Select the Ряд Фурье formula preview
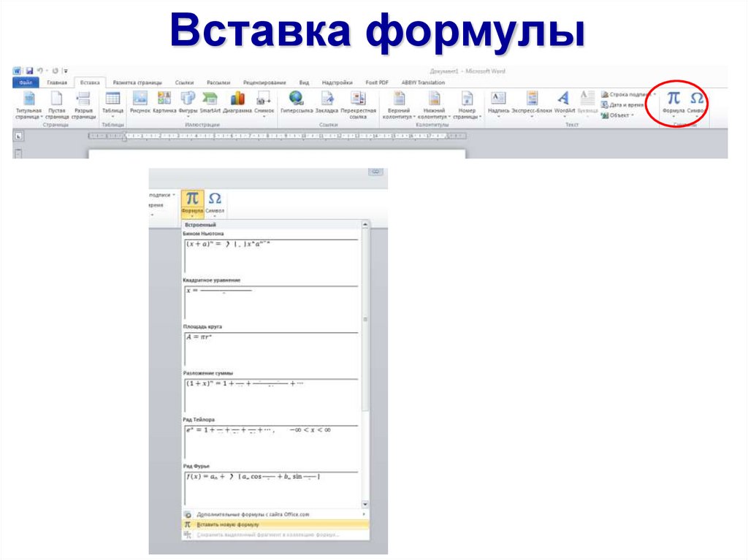 (271, 488)
